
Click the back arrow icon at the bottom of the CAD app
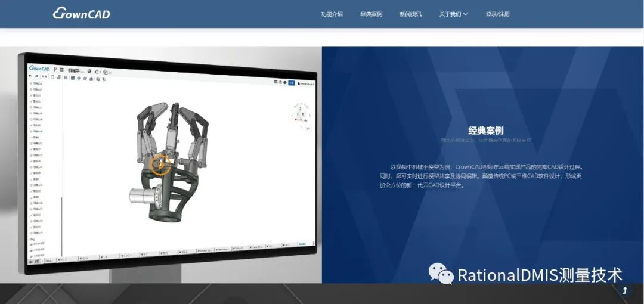pos(30,261)
